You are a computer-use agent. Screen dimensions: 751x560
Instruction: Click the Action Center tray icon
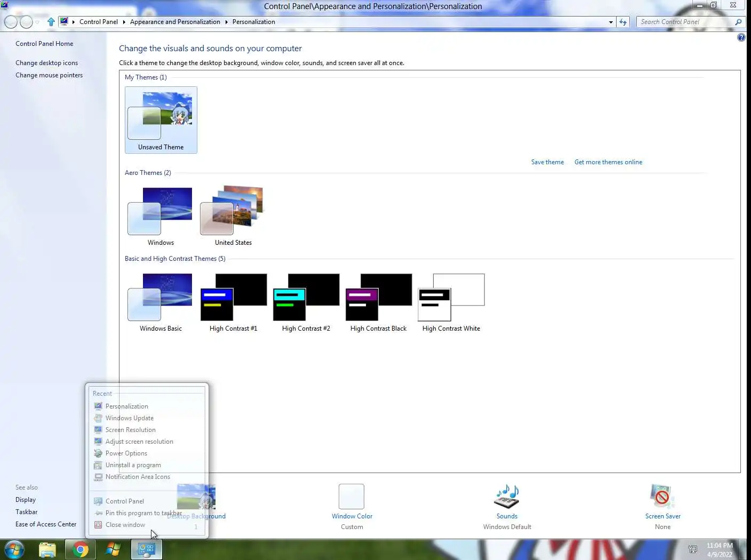click(692, 549)
